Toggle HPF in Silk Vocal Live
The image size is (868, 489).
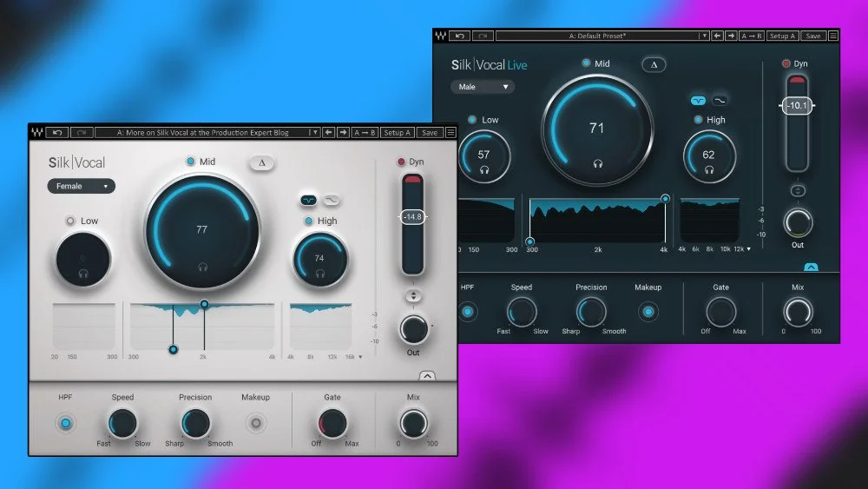468,312
